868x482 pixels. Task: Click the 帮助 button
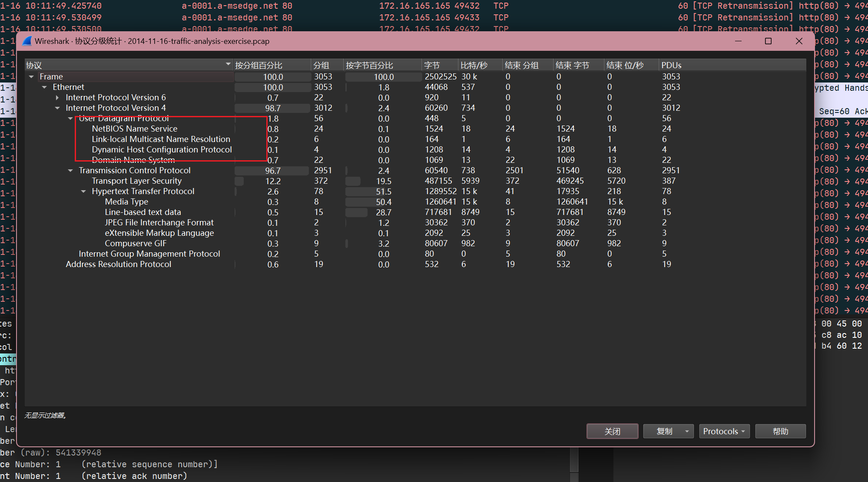780,431
